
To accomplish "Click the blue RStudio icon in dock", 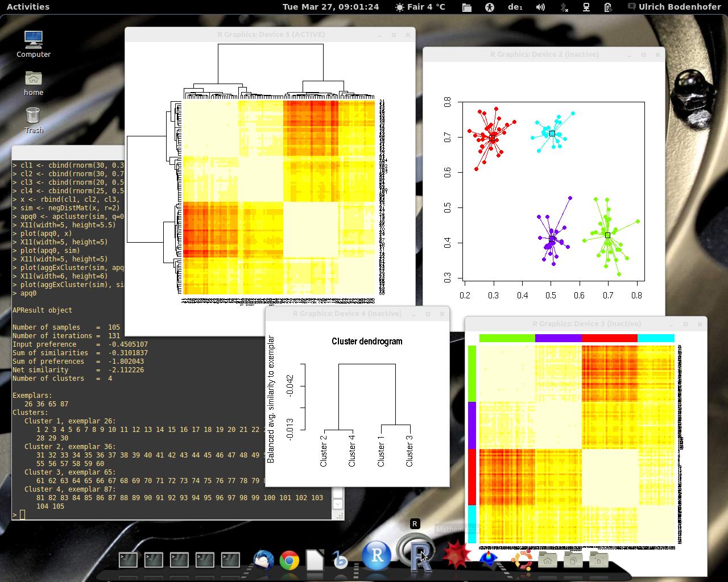I will coord(377,555).
